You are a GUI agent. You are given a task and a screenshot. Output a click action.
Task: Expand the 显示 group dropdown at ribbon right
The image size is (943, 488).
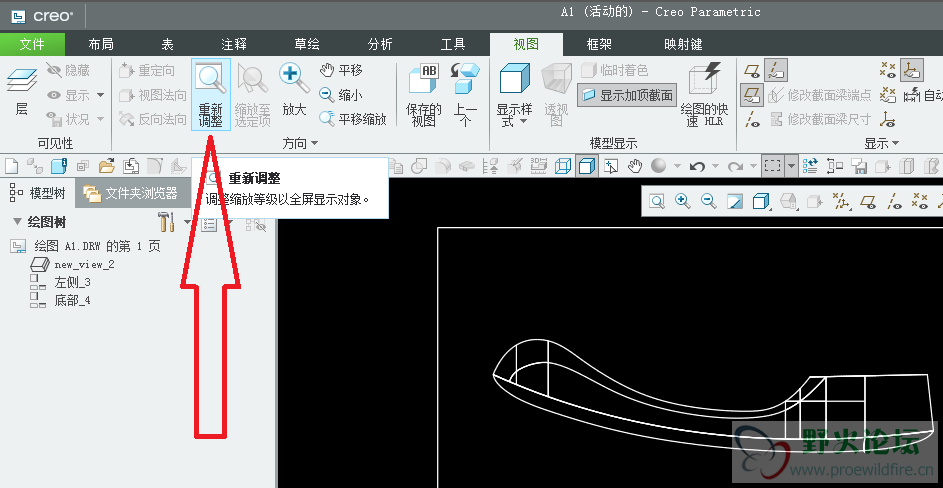point(881,143)
